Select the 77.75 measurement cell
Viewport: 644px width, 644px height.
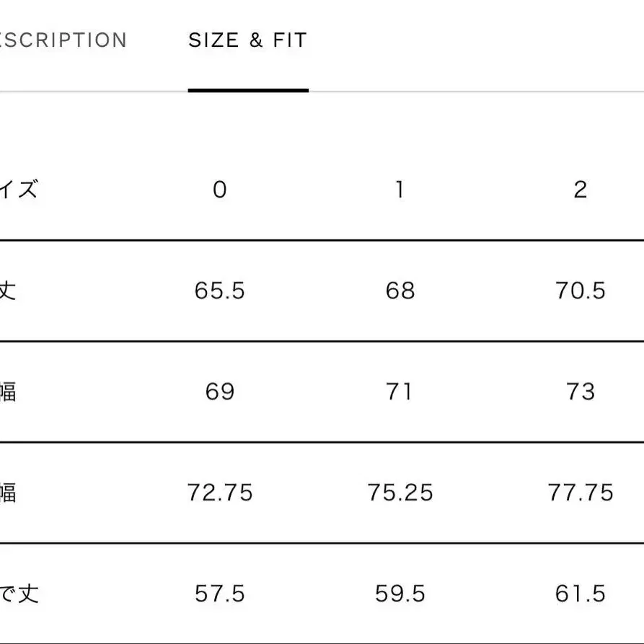(x=581, y=493)
